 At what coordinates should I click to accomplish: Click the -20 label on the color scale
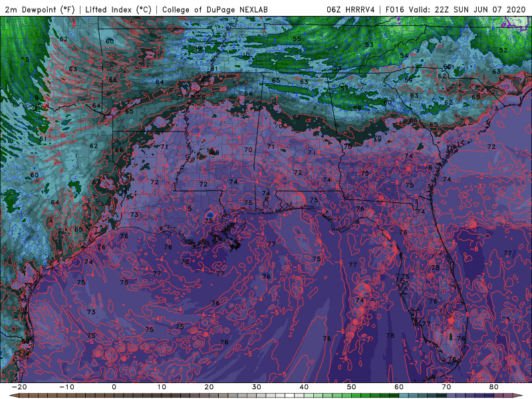pyautogui.click(x=19, y=387)
